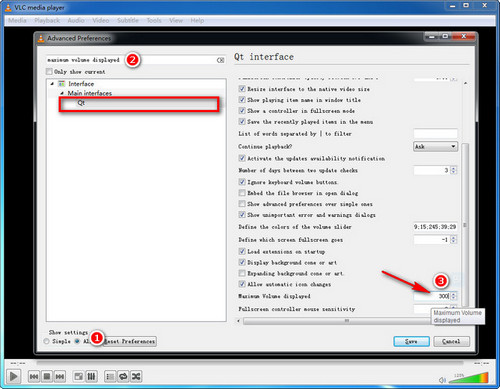
Task: Skip to next media in playlist
Action: [x=60, y=377]
